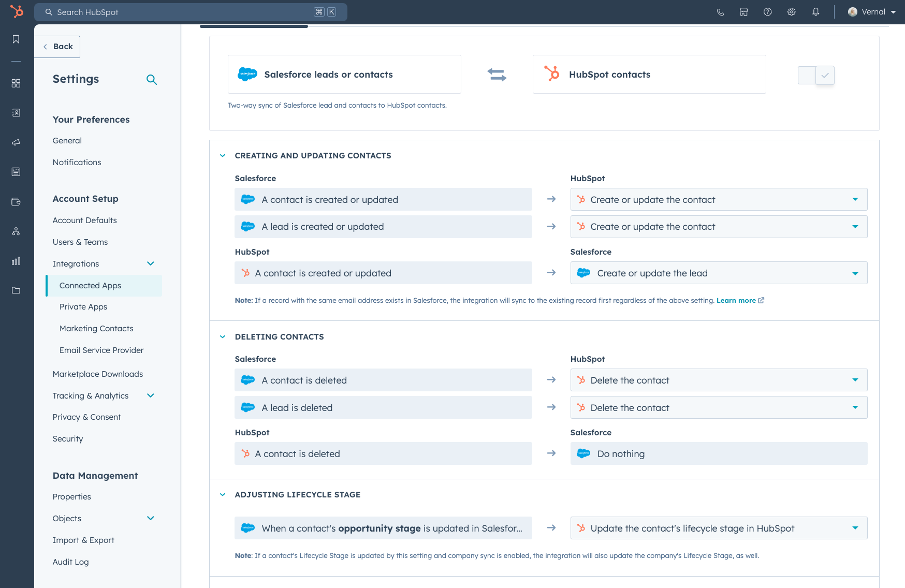Click 'A lead is deleted' trigger row
The height and width of the screenshot is (588, 905).
tap(383, 407)
